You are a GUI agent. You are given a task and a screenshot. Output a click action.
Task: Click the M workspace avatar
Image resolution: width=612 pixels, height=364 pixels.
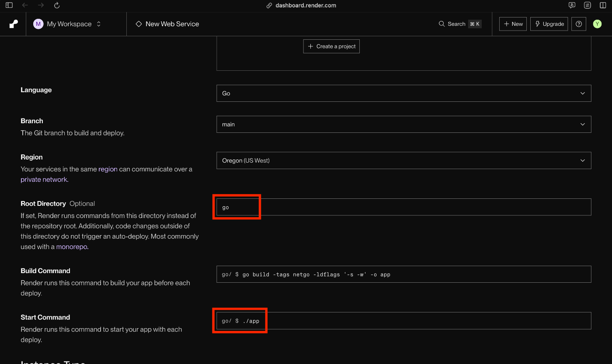(38, 24)
